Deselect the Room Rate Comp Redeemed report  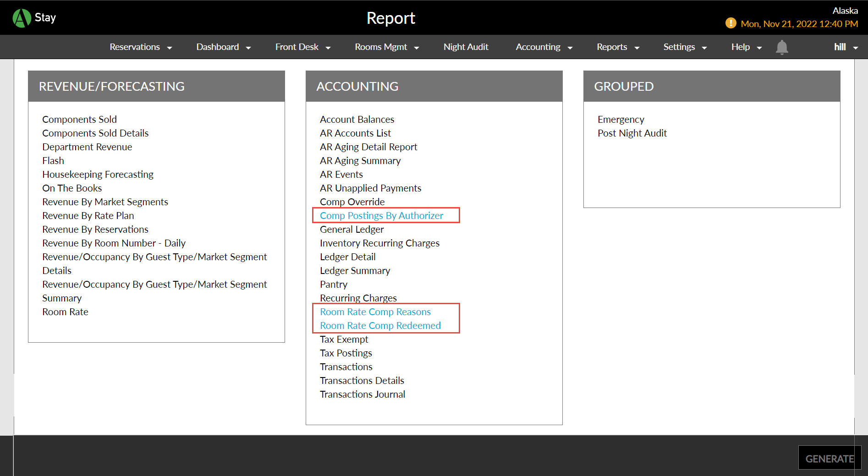380,325
